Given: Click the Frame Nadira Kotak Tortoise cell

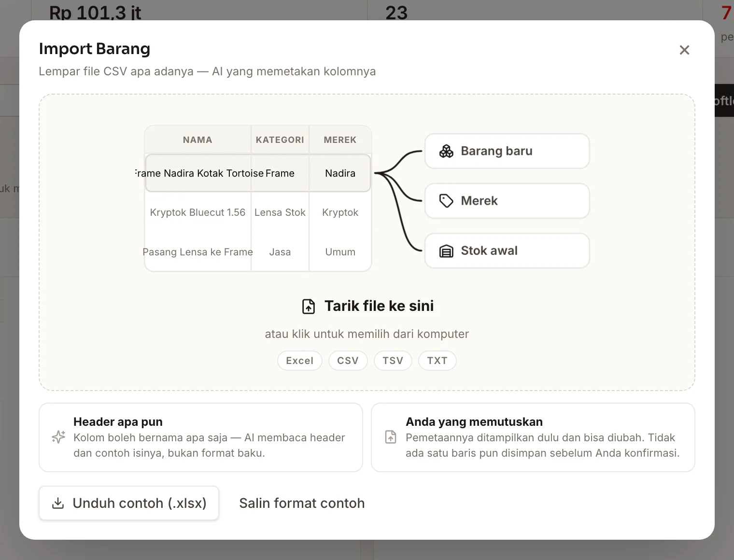Looking at the screenshot, I should [x=198, y=173].
